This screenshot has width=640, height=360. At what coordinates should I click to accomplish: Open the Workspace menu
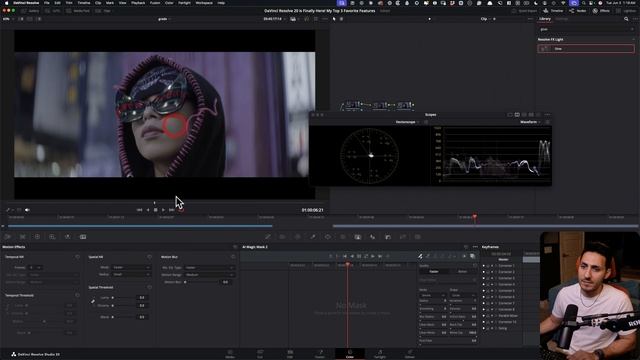coord(204,3)
